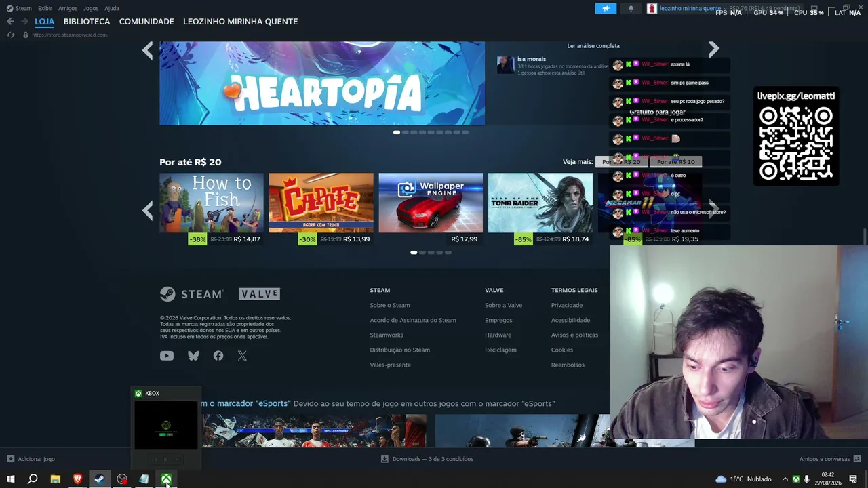
Task: Open Steam's X social icon
Action: (242, 356)
